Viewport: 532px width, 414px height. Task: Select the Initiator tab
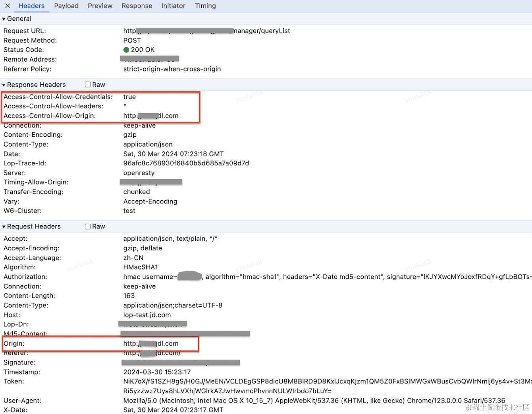[173, 6]
